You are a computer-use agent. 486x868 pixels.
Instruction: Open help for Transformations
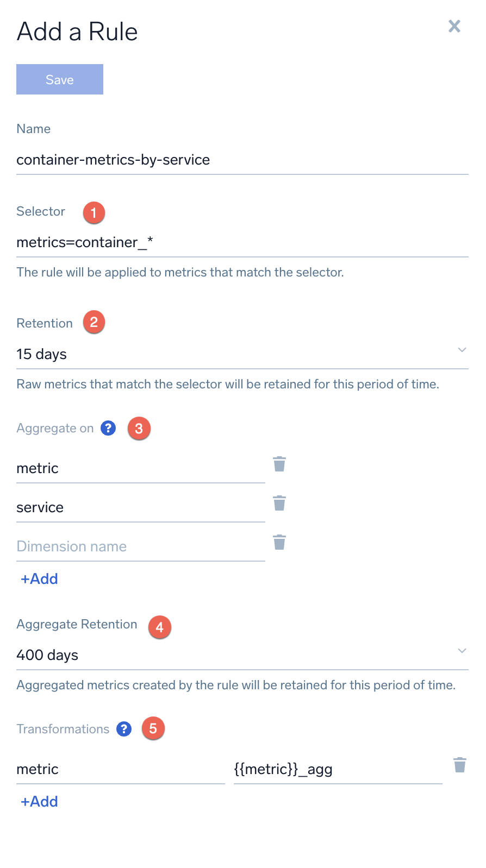pyautogui.click(x=124, y=729)
